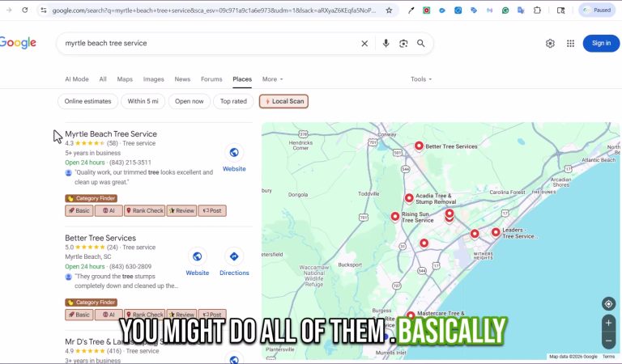This screenshot has width=622, height=364.
Task: Click the map Terms link
Action: tap(608, 357)
